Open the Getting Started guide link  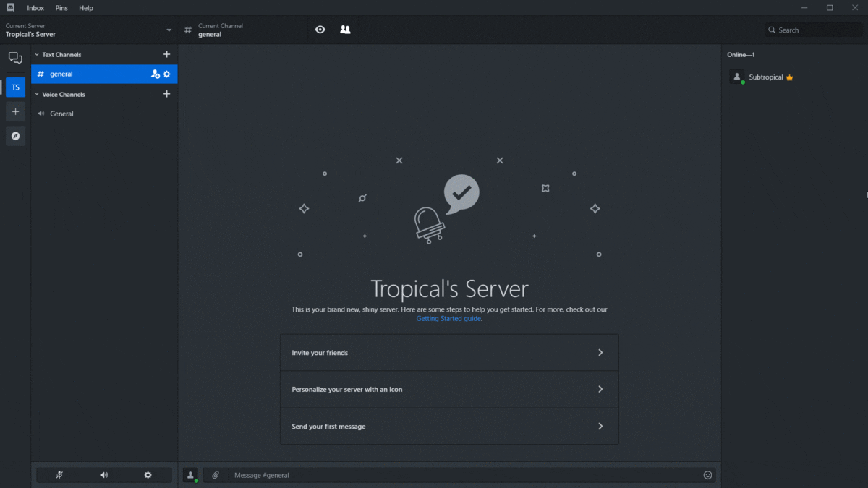448,319
